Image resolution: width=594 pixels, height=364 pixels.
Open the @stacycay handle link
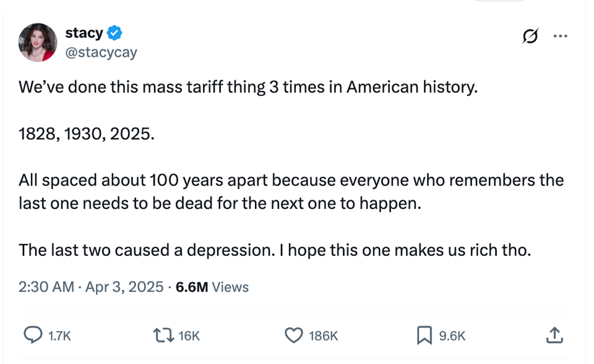coord(101,53)
